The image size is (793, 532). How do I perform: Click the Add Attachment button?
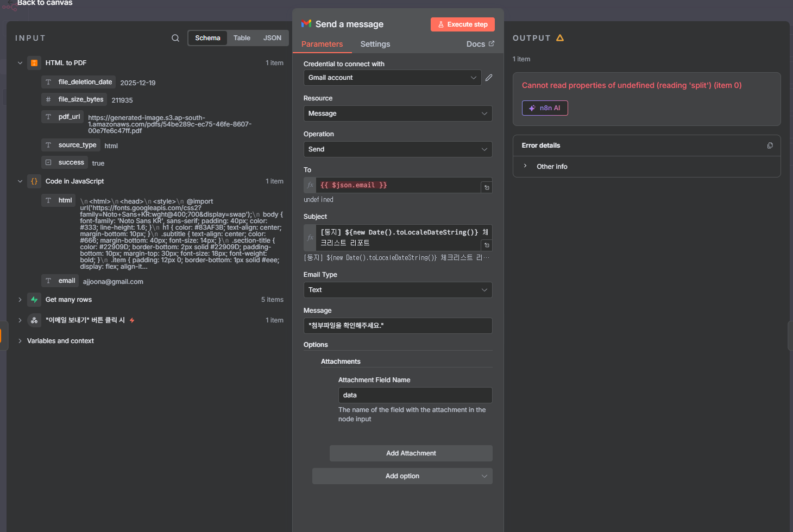(x=411, y=453)
